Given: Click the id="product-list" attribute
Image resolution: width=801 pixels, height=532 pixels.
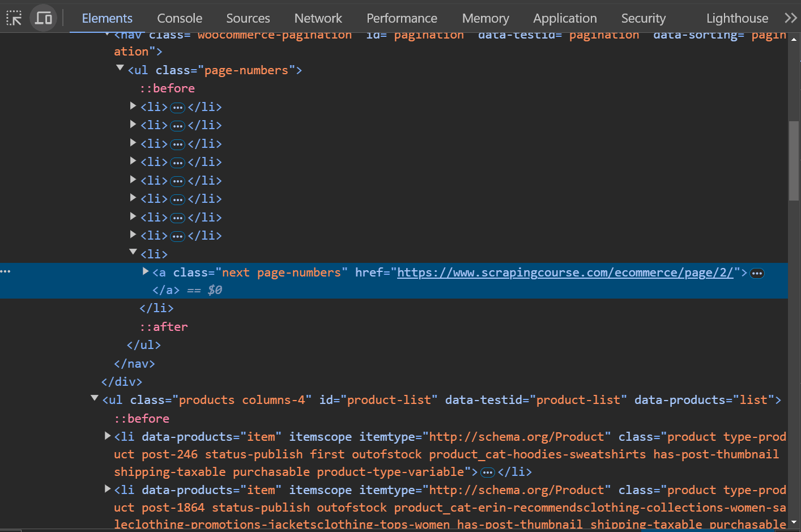Looking at the screenshot, I should click(x=378, y=400).
